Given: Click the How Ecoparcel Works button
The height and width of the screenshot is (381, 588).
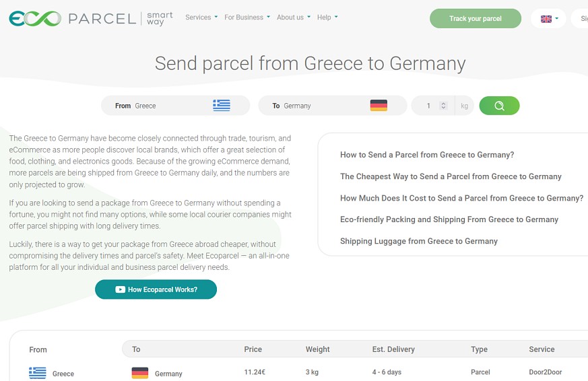Looking at the screenshot, I should click(x=156, y=289).
